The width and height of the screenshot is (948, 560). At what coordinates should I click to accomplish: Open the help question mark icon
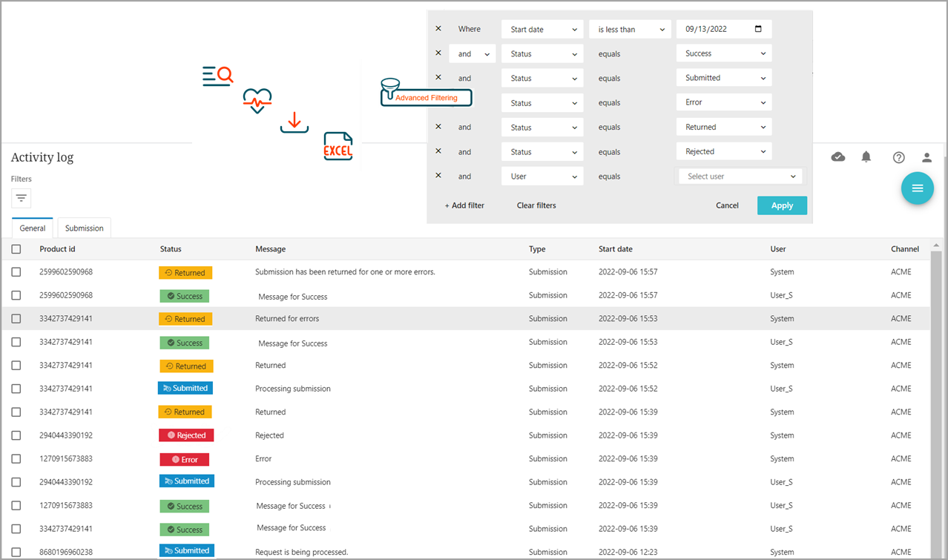click(x=898, y=157)
